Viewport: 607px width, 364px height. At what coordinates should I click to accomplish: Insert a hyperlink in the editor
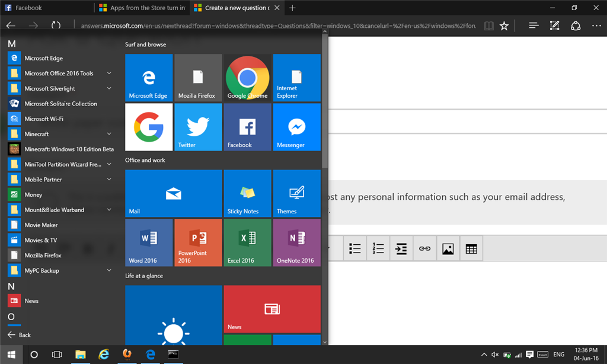coord(424,248)
